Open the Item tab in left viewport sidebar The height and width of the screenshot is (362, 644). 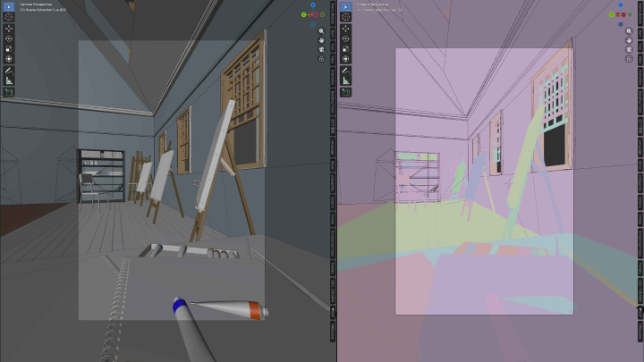point(332,34)
